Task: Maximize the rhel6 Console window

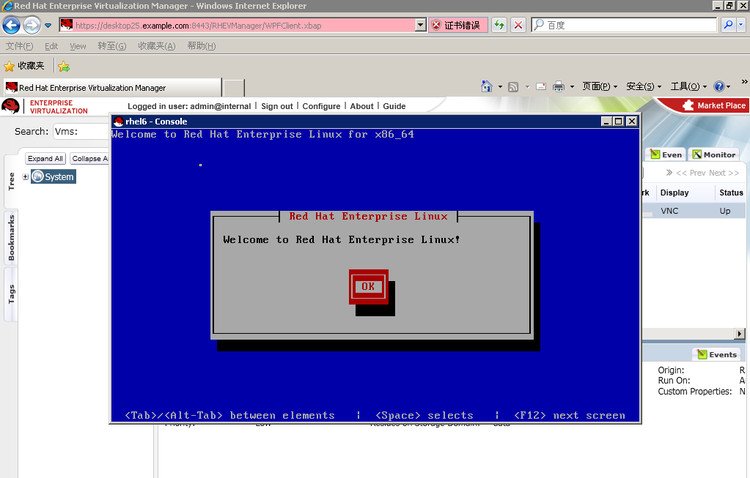Action: click(x=618, y=121)
